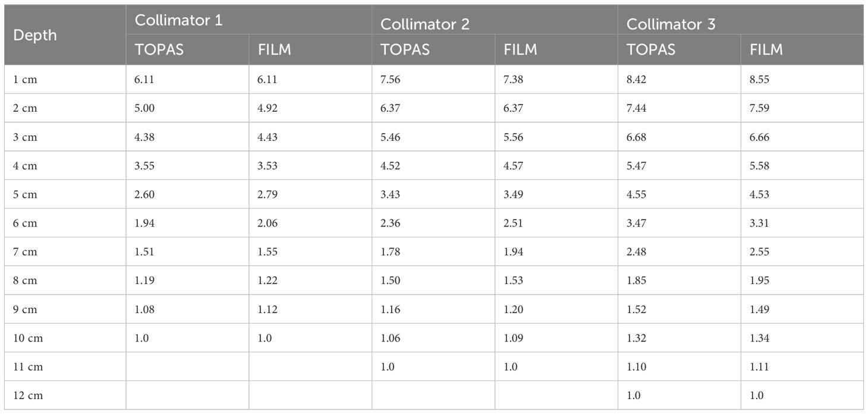The height and width of the screenshot is (414, 868).
Task: Select the 1 cm depth row label
Action: click(x=25, y=80)
